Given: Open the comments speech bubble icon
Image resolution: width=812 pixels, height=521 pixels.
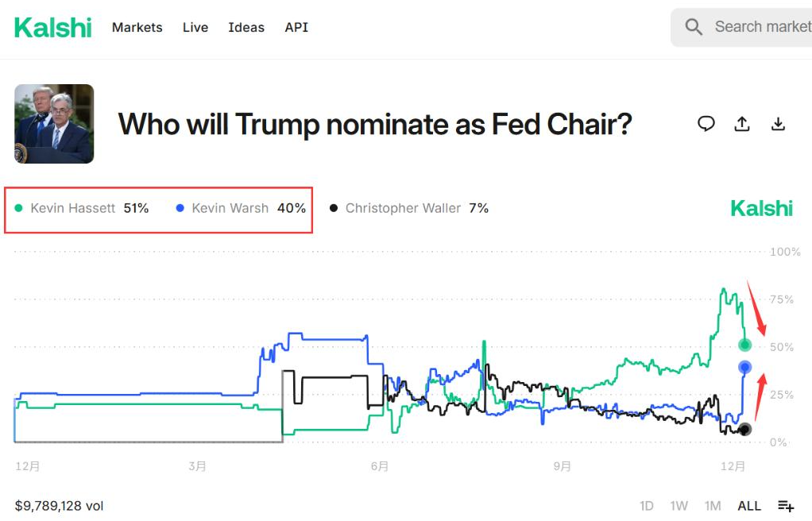Looking at the screenshot, I should click(x=706, y=124).
